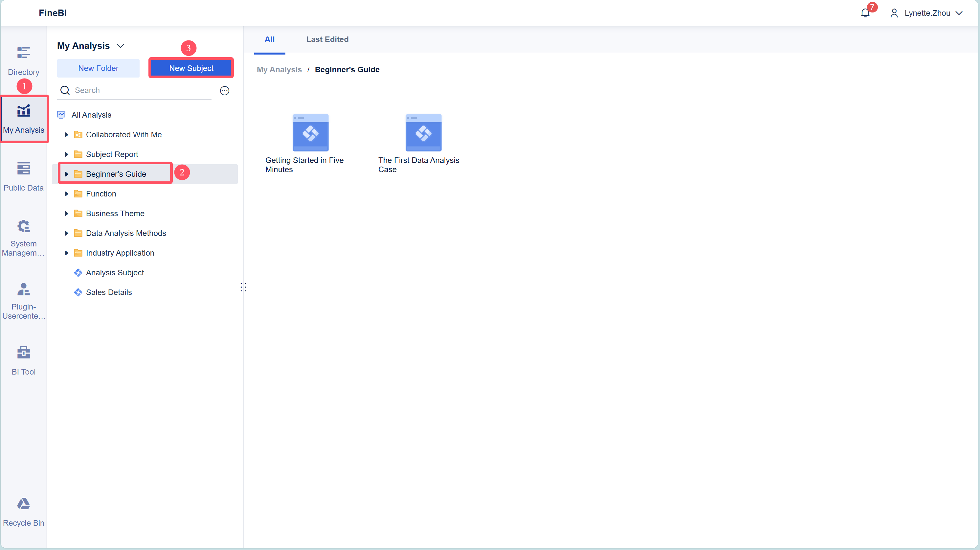Expand the Collaborated With Me folder

tap(67, 135)
